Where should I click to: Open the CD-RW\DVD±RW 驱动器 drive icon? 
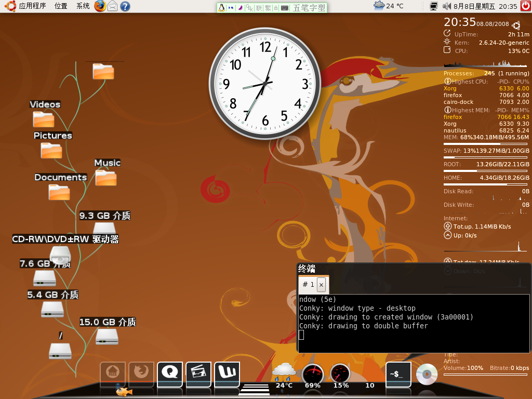[x=60, y=255]
